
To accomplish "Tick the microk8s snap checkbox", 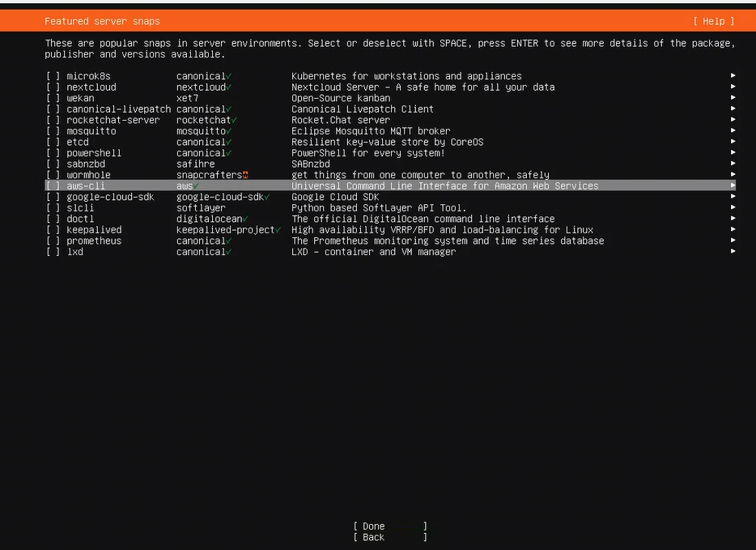I will click(x=53, y=76).
